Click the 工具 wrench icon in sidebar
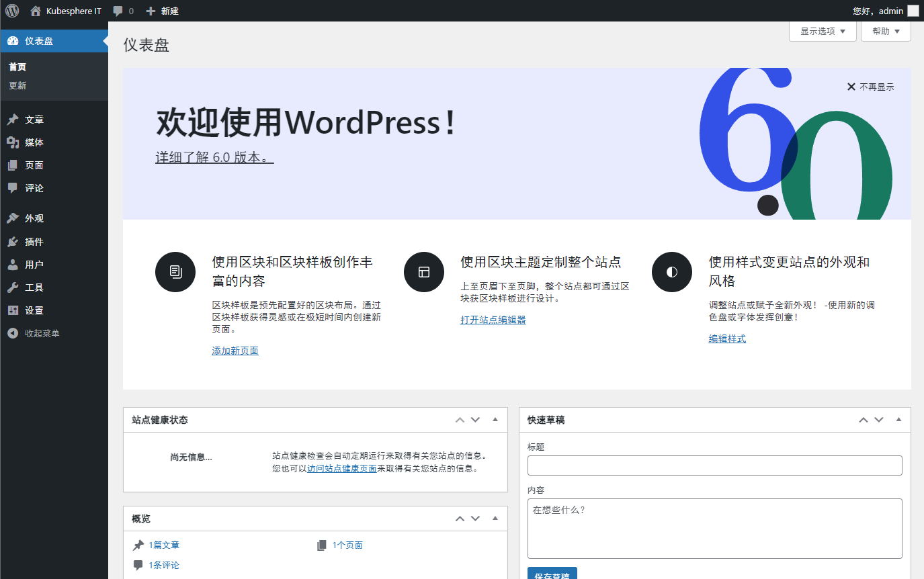Screen dimensions: 924x579 point(13,287)
